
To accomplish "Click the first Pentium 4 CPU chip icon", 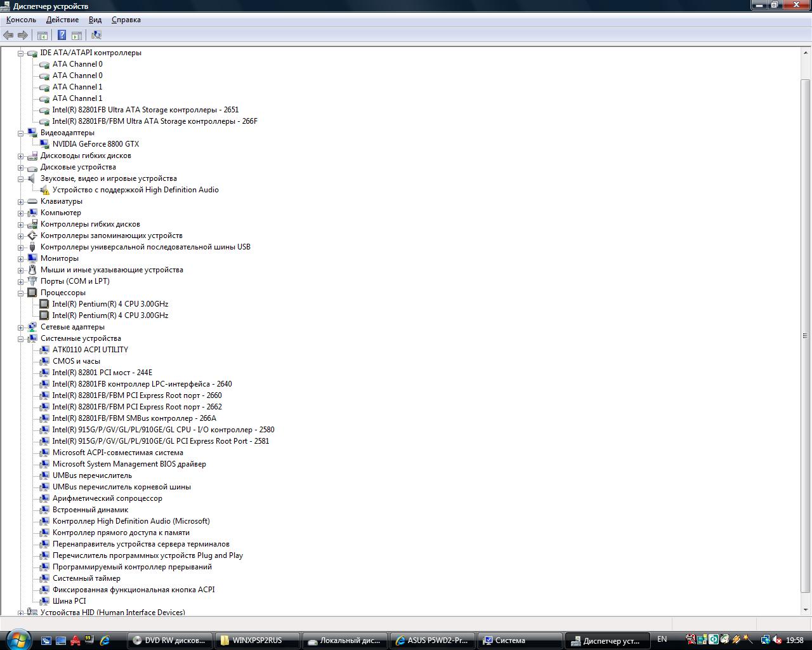I will coord(44,304).
